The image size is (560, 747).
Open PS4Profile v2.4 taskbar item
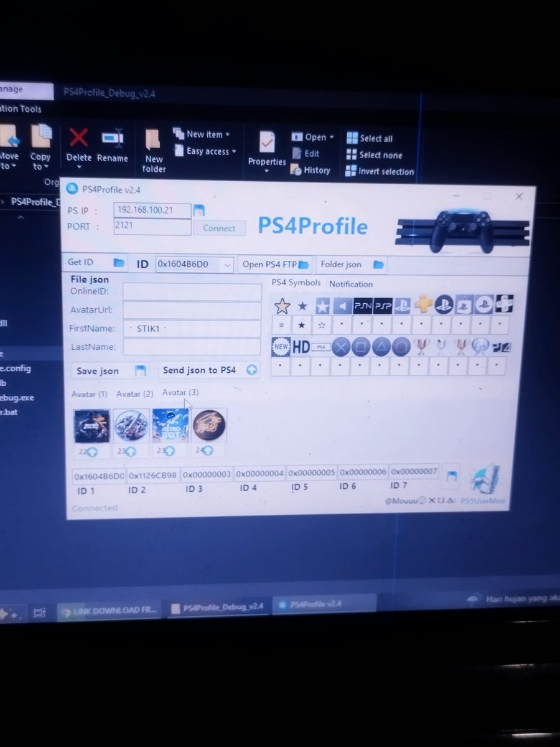324,604
